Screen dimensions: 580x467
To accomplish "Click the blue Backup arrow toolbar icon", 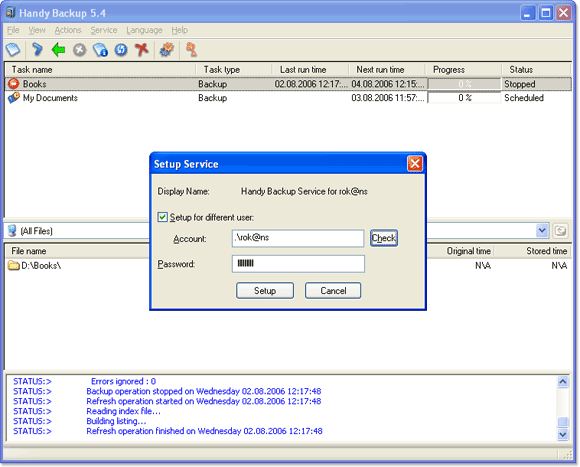I will (x=37, y=49).
